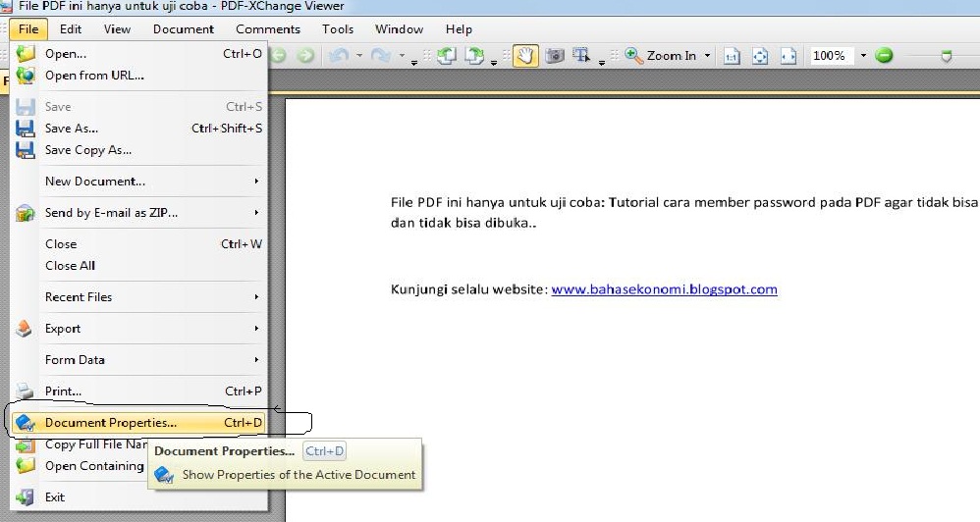
Task: Choose Open from URL... menu entry
Action: coord(138,76)
